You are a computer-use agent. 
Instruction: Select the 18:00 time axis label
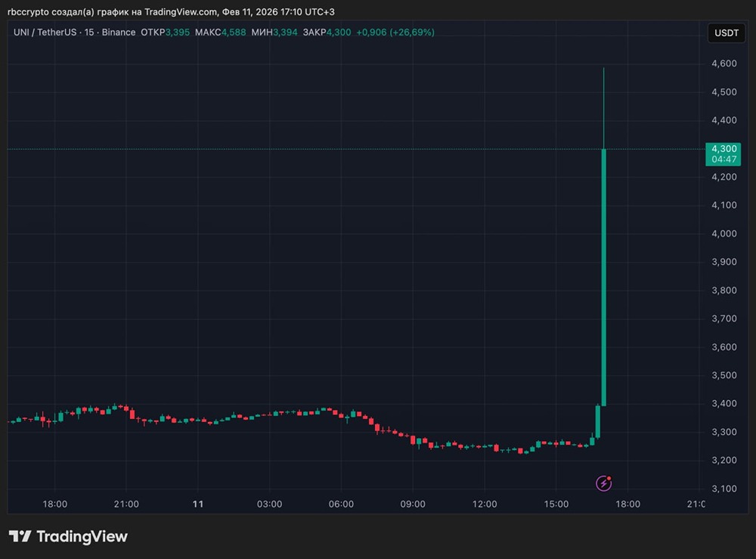click(x=54, y=504)
